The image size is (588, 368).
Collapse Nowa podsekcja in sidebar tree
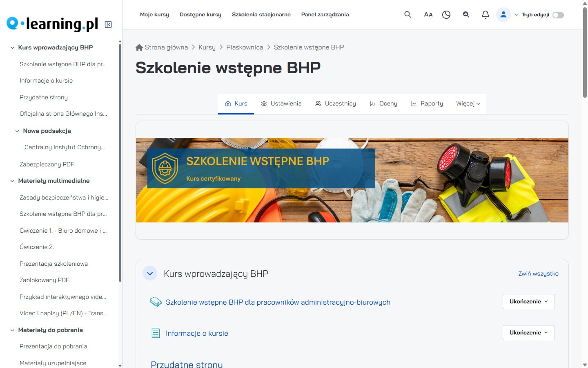pyautogui.click(x=17, y=131)
